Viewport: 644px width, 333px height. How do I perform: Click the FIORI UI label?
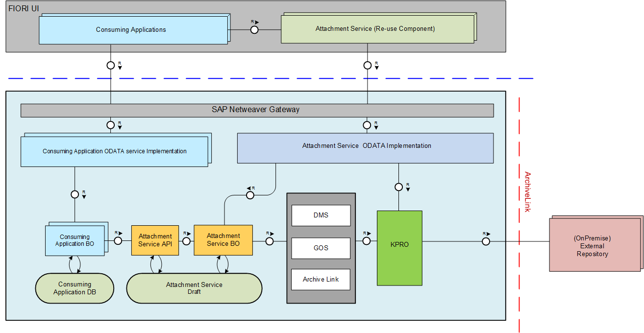tap(25, 8)
